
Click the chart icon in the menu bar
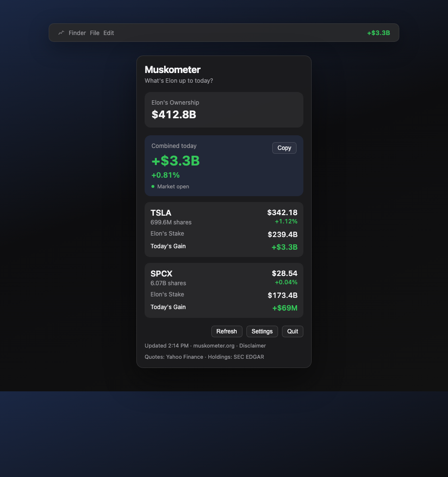coord(61,33)
